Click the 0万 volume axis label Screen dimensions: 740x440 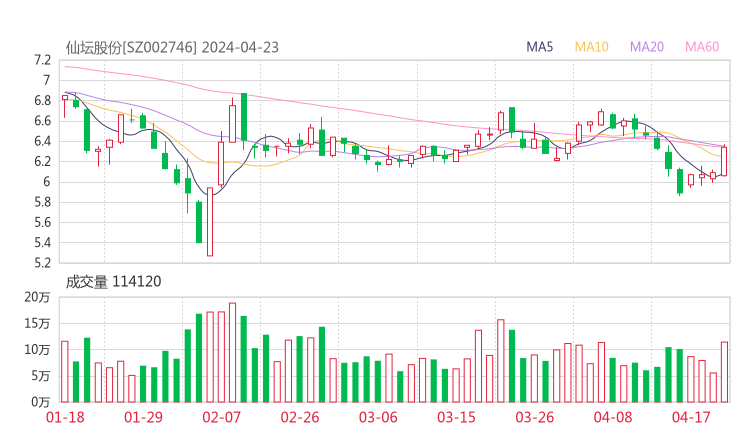(40, 402)
